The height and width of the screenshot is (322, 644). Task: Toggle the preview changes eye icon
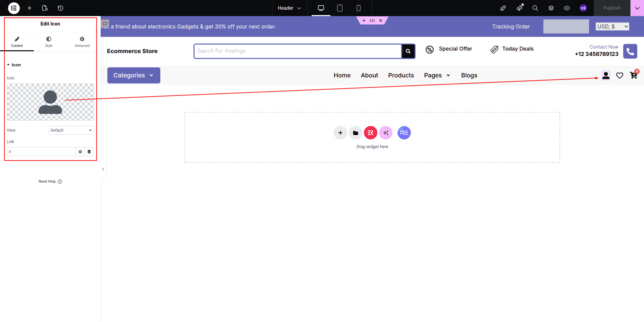point(567,8)
